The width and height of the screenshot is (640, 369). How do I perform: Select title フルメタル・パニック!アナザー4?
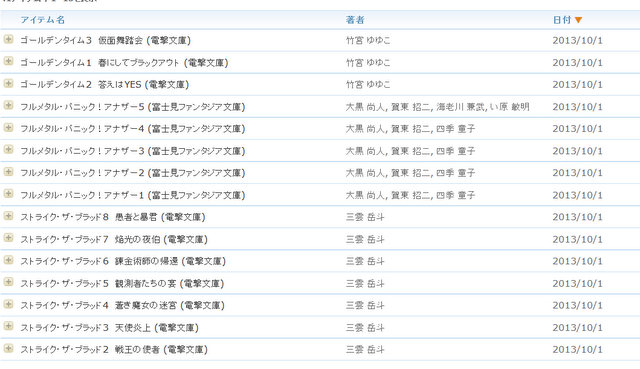click(82, 129)
